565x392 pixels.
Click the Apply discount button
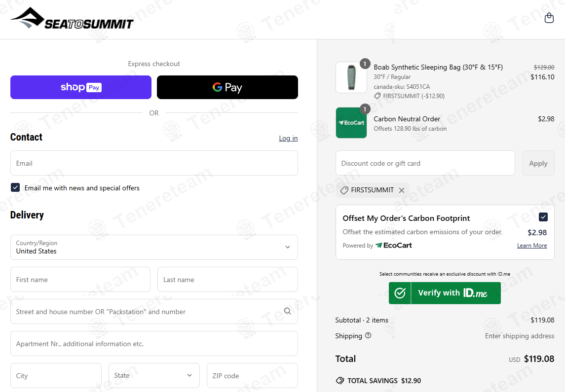[x=538, y=163]
